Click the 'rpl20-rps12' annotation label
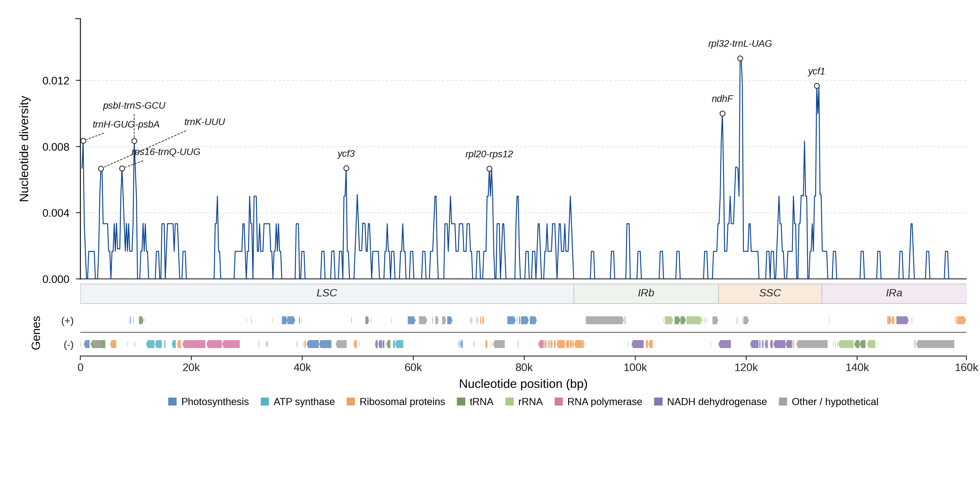 [x=489, y=154]
